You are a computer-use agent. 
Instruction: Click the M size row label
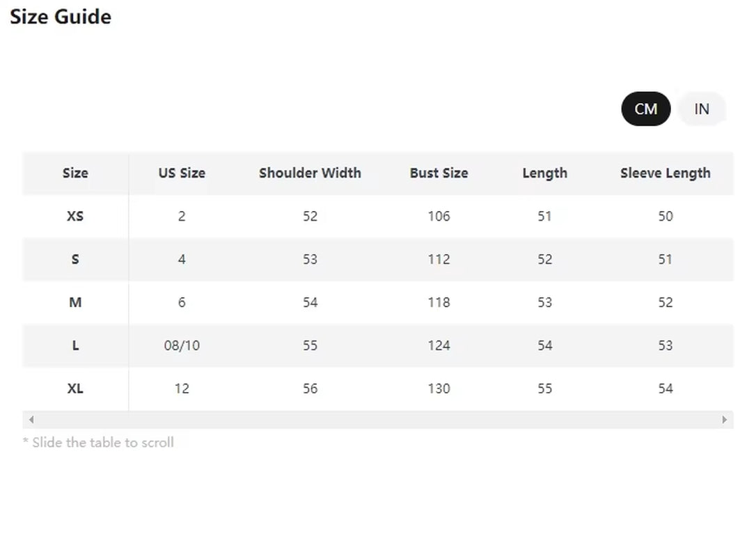click(75, 302)
